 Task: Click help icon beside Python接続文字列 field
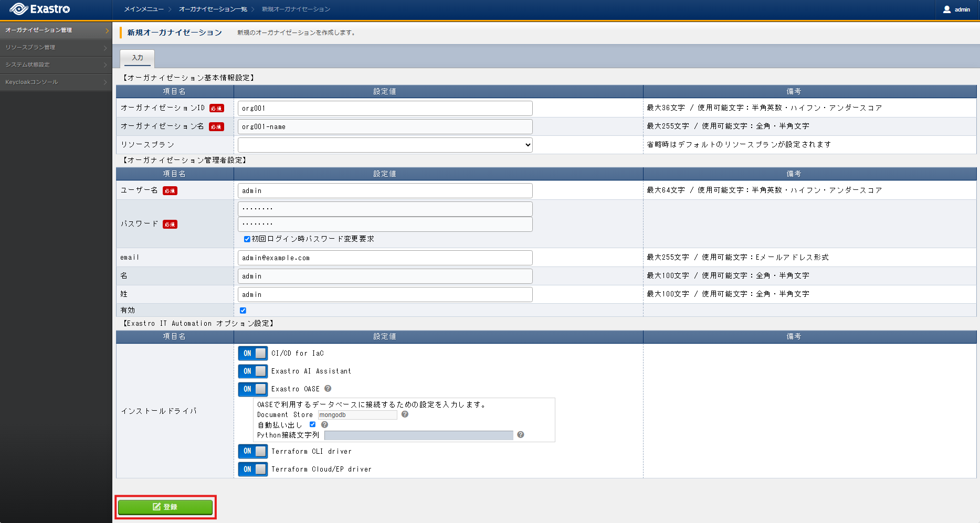click(520, 435)
